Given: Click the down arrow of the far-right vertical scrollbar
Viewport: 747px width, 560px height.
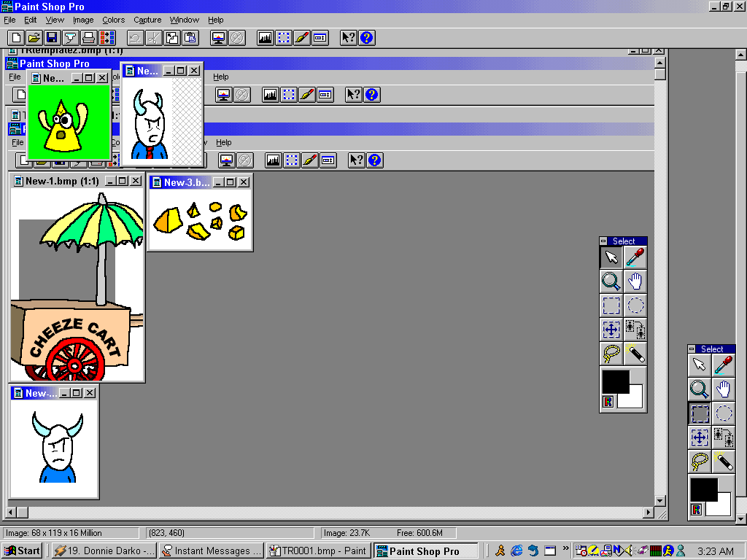Looking at the screenshot, I should (740, 518).
